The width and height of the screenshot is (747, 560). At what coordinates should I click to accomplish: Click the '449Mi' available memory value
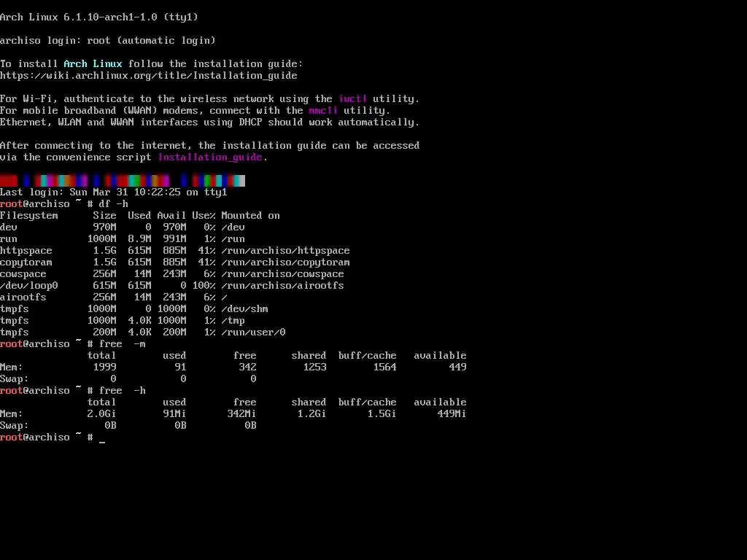452,414
